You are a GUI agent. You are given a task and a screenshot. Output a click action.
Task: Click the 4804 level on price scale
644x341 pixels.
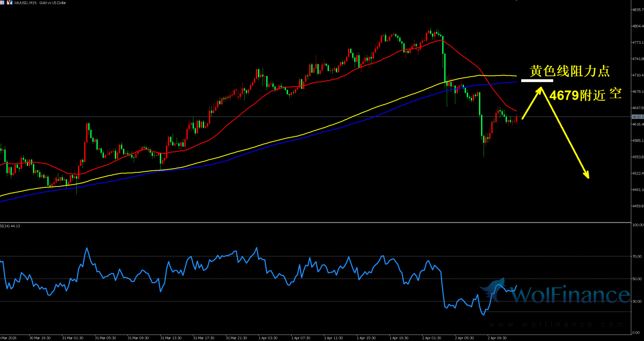(637, 26)
